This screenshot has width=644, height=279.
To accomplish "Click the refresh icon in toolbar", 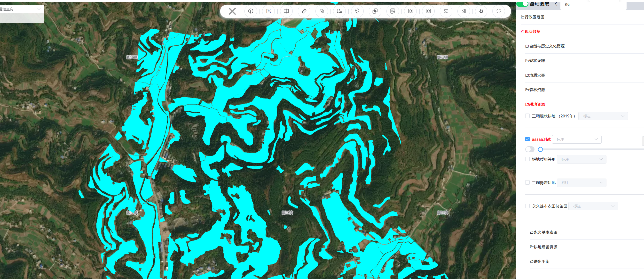I will coord(498,11).
